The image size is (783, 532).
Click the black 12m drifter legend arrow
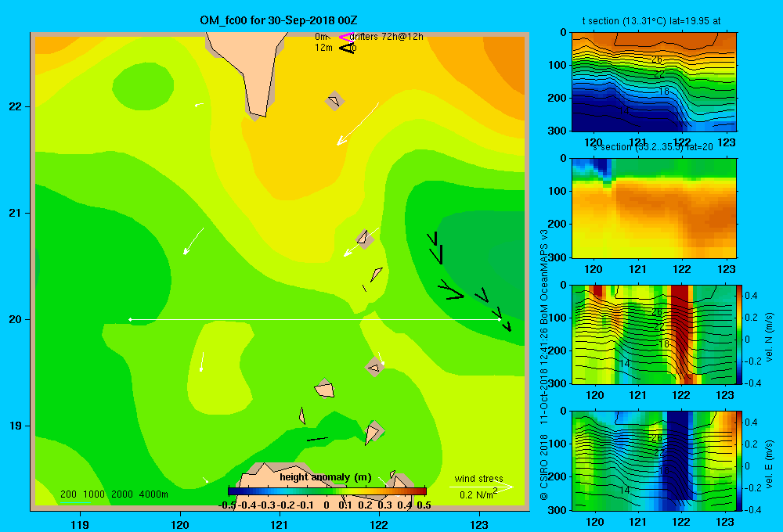[x=347, y=49]
